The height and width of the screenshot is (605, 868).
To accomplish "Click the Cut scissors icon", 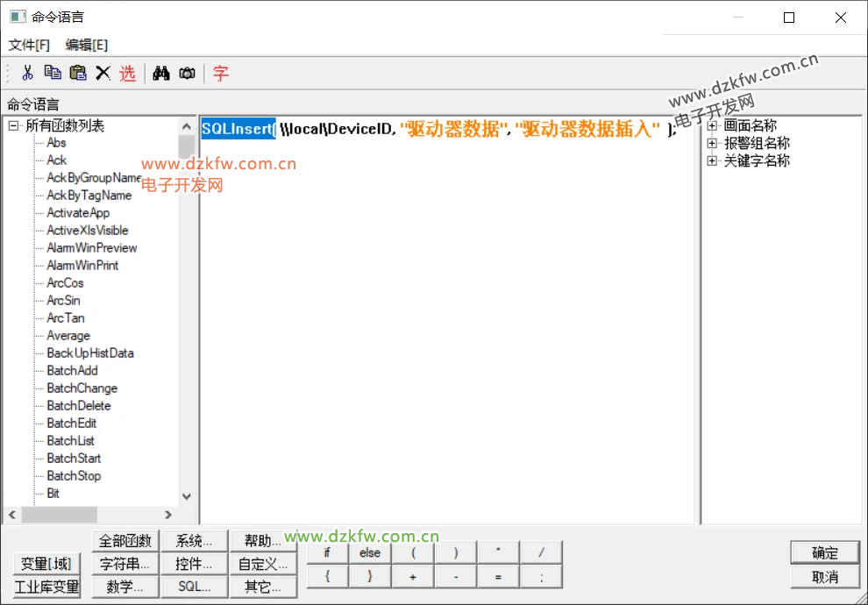I will 27,74.
